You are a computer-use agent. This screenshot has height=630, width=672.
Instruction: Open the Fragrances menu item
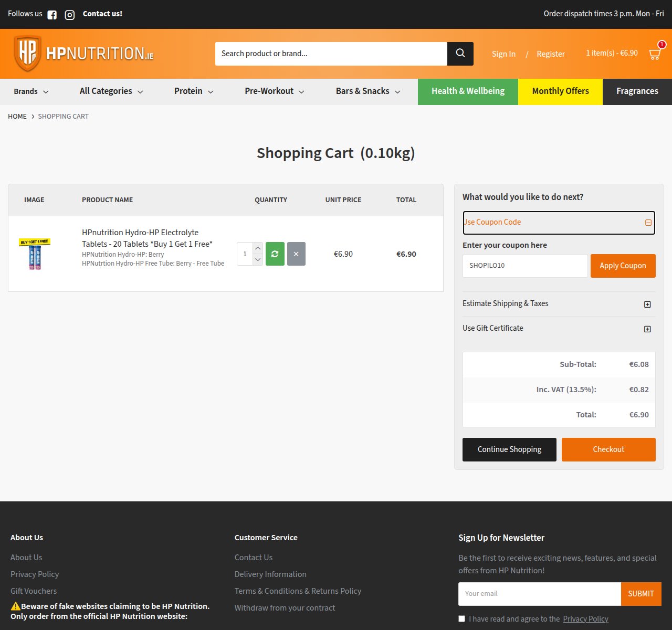coord(637,91)
